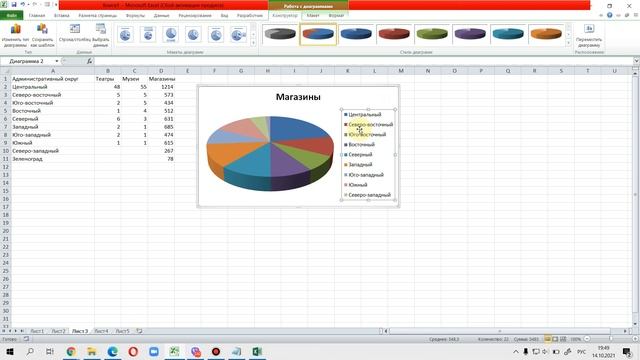The image size is (640, 360).
Task: Apply the sixth pie chart layout
Action: click(x=238, y=34)
